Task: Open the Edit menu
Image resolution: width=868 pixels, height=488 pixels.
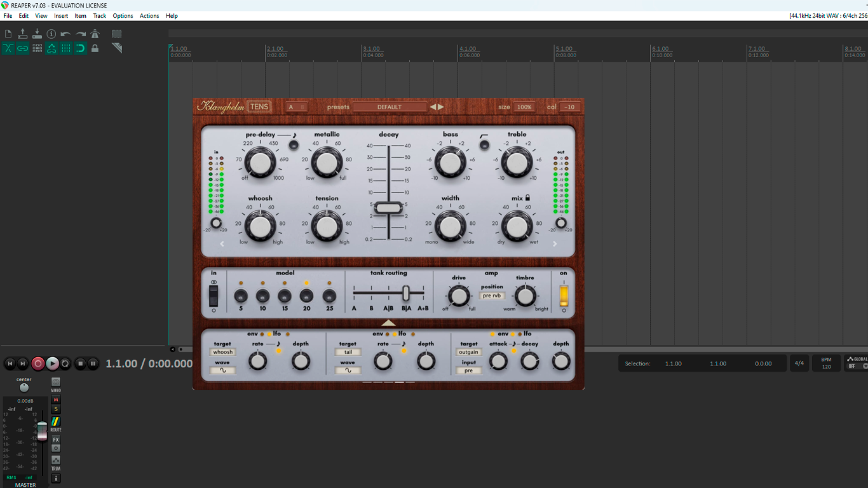Action: pyautogui.click(x=24, y=16)
